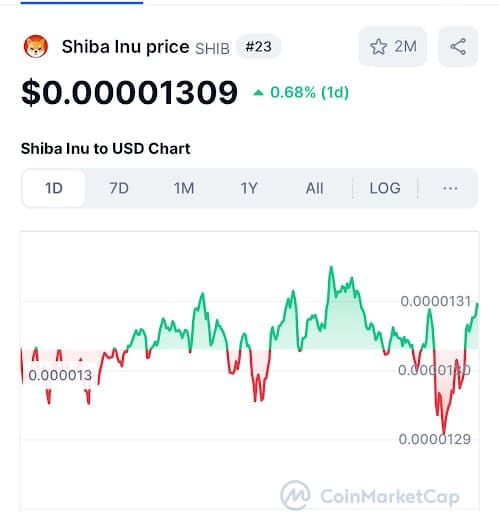Switch chart to 1M range

click(x=184, y=188)
